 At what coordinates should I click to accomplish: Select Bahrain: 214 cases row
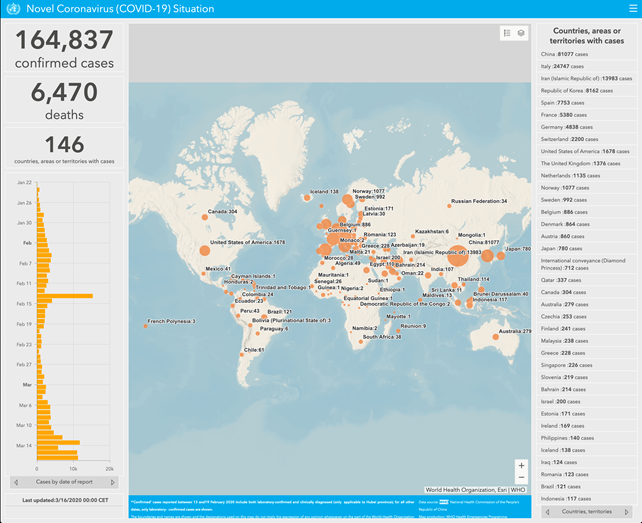pos(587,389)
